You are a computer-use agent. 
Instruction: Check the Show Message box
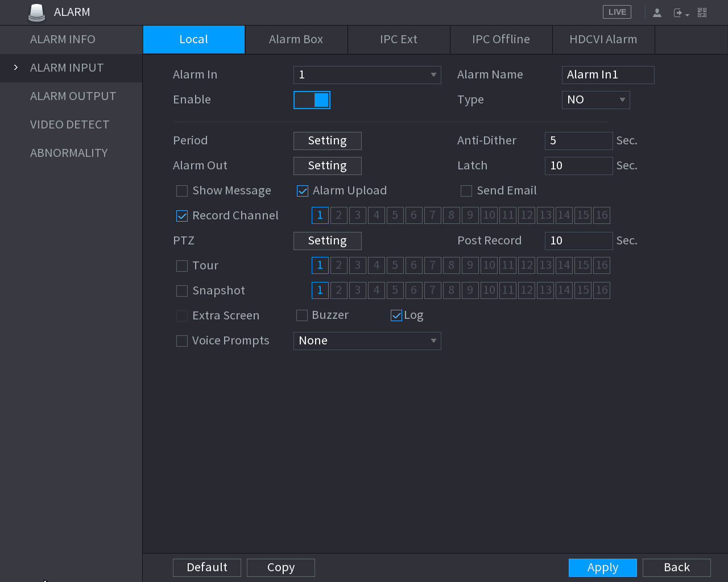click(x=182, y=191)
